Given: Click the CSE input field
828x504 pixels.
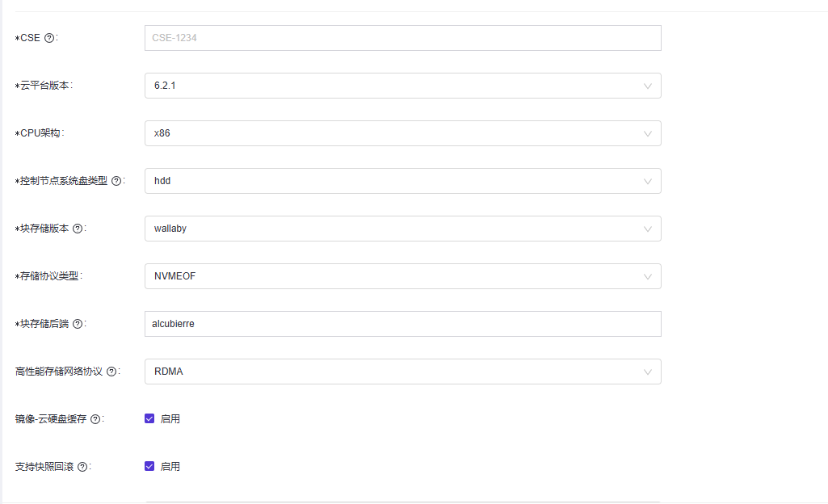Looking at the screenshot, I should click(402, 38).
